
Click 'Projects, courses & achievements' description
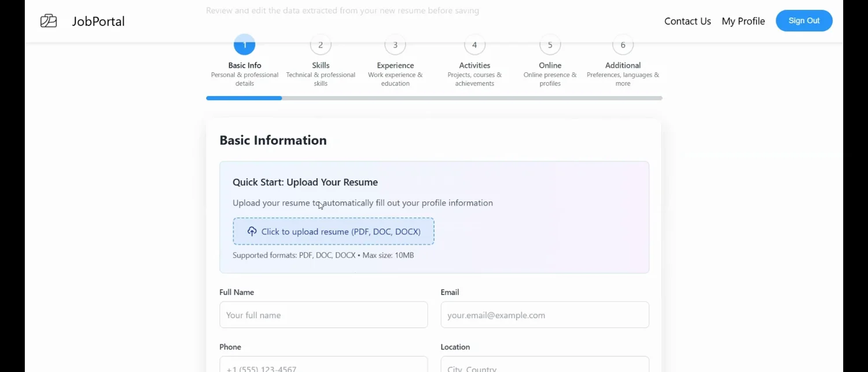(x=475, y=79)
